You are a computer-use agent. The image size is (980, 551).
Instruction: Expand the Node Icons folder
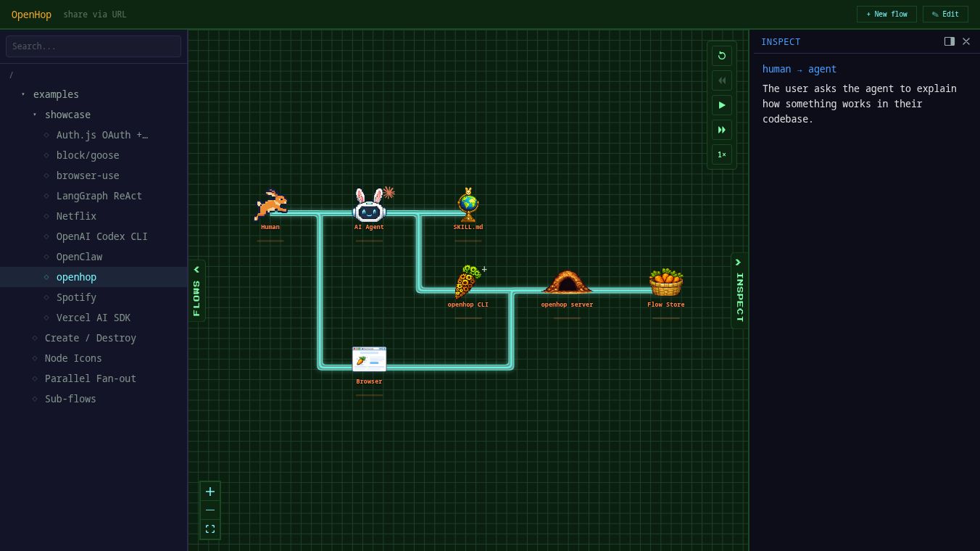tap(94, 358)
